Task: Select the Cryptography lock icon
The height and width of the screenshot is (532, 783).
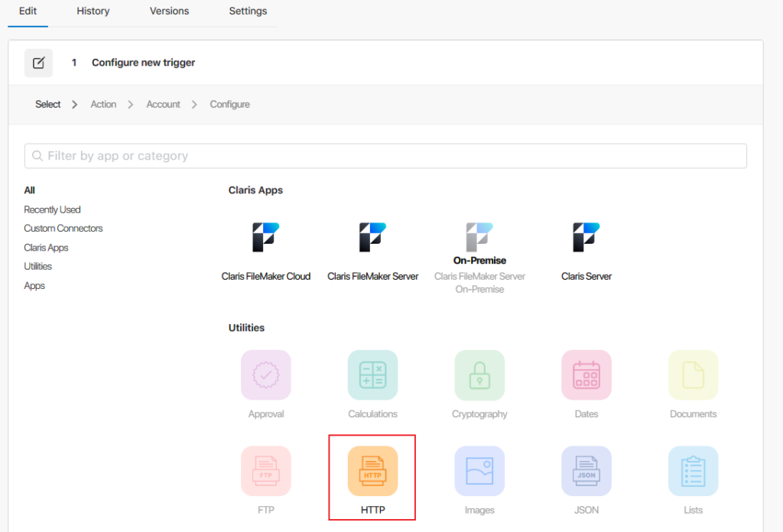Action: pyautogui.click(x=479, y=375)
